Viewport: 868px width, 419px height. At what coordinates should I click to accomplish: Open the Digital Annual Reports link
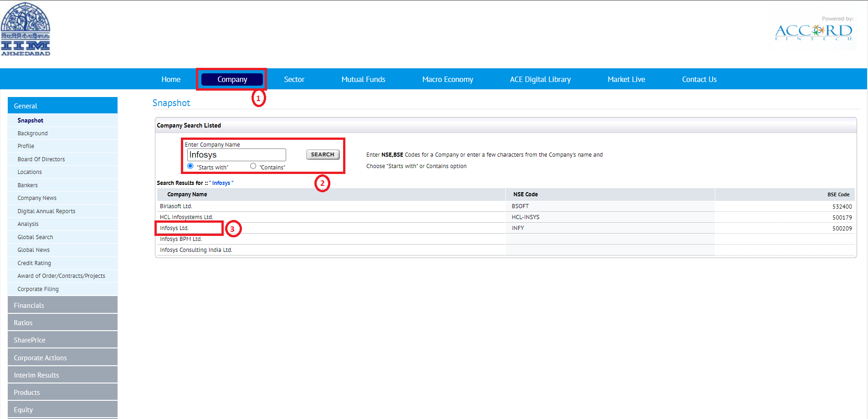click(46, 211)
